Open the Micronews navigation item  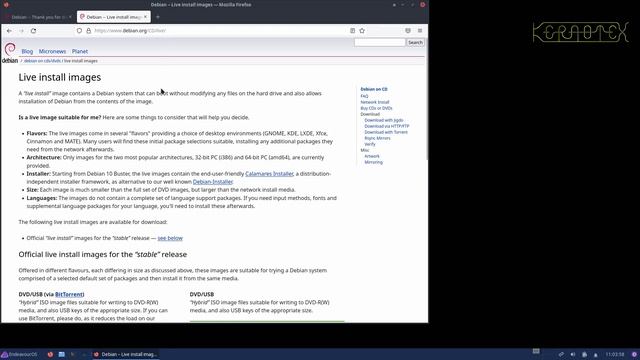pos(52,51)
